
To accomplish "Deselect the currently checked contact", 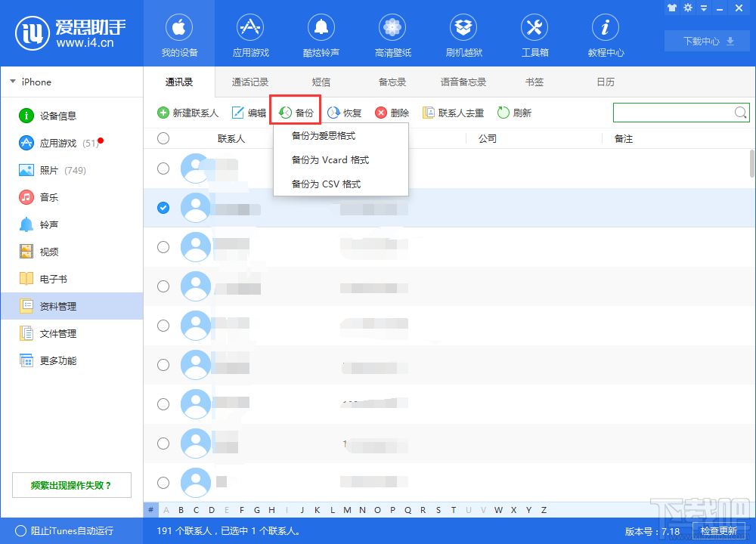I will tap(163, 208).
